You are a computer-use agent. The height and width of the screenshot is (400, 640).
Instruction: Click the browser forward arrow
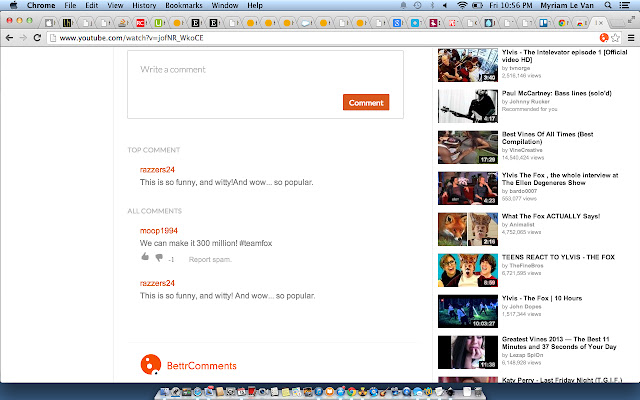pyautogui.click(x=23, y=38)
